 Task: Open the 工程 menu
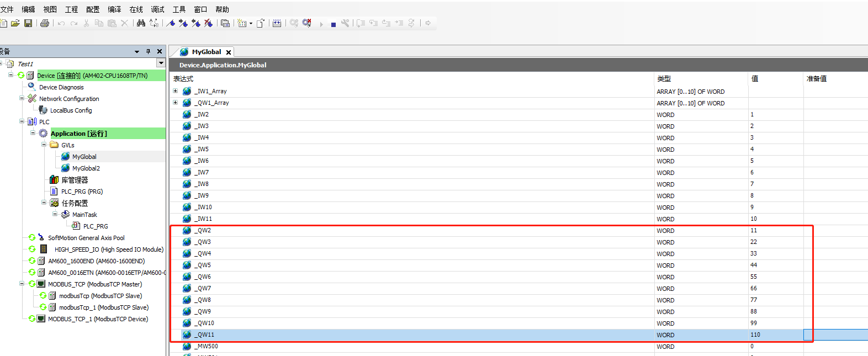point(71,9)
